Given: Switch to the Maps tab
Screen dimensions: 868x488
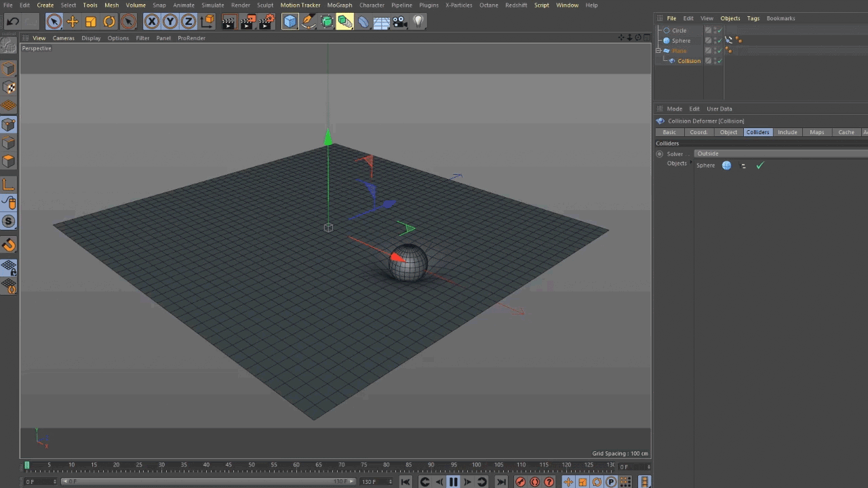Looking at the screenshot, I should [816, 132].
